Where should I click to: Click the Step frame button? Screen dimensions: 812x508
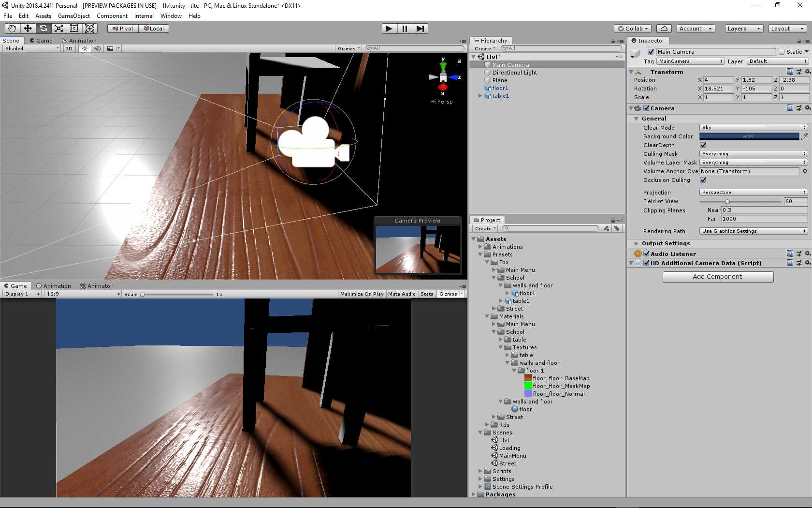(x=420, y=29)
